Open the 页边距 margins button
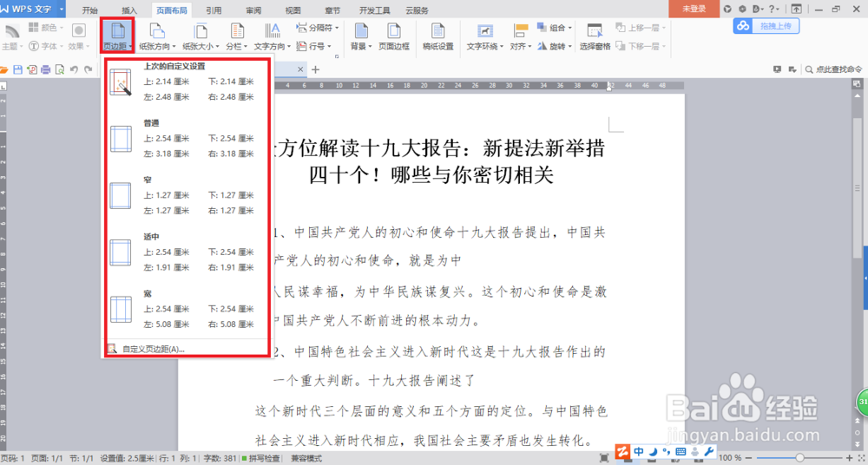This screenshot has width=868, height=465. (117, 36)
